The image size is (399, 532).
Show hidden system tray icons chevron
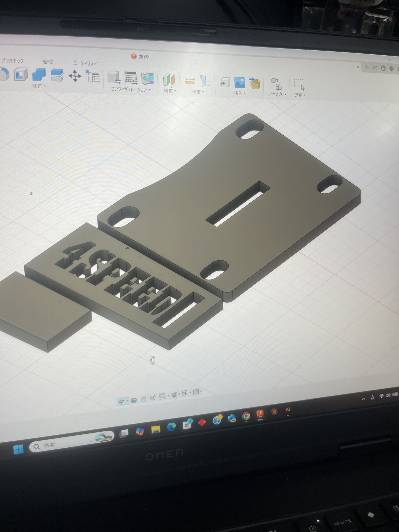click(x=364, y=399)
